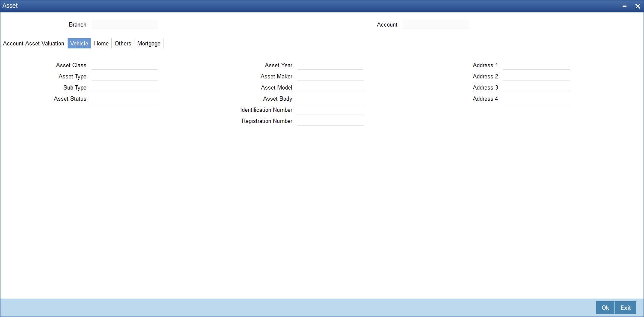Open the Home tab
The width and height of the screenshot is (644, 317).
click(101, 43)
